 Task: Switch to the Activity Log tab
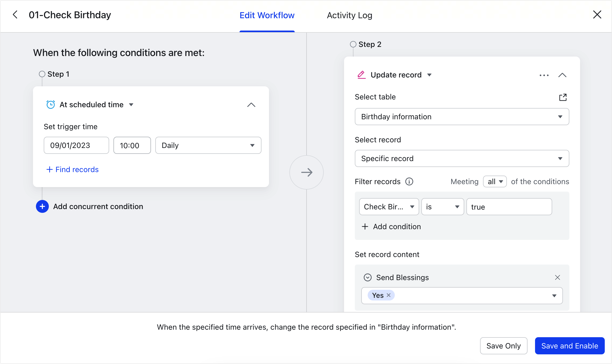(349, 15)
